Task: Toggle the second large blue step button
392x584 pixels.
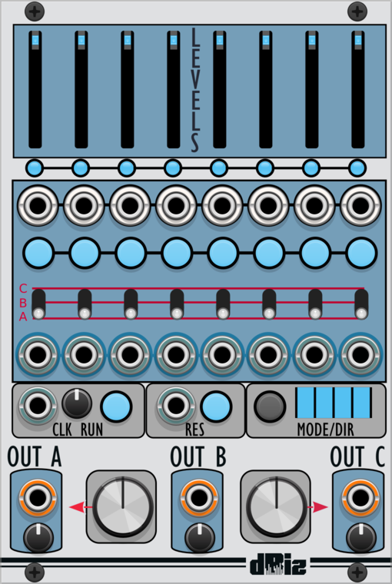Action: coord(85,253)
